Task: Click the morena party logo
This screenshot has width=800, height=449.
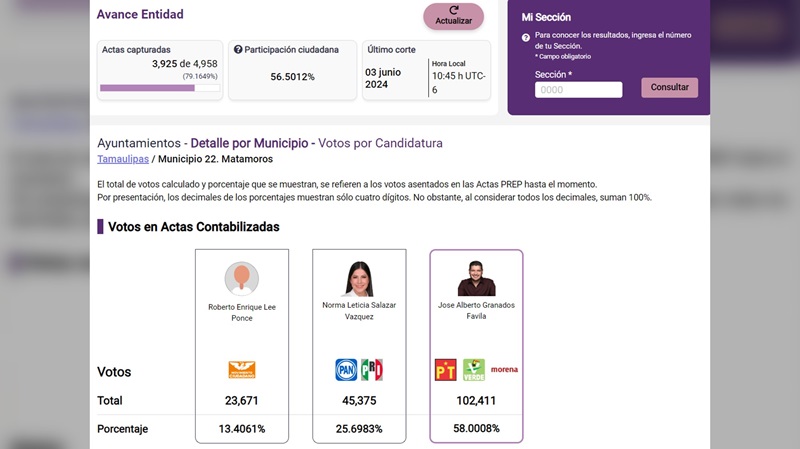Action: point(504,370)
